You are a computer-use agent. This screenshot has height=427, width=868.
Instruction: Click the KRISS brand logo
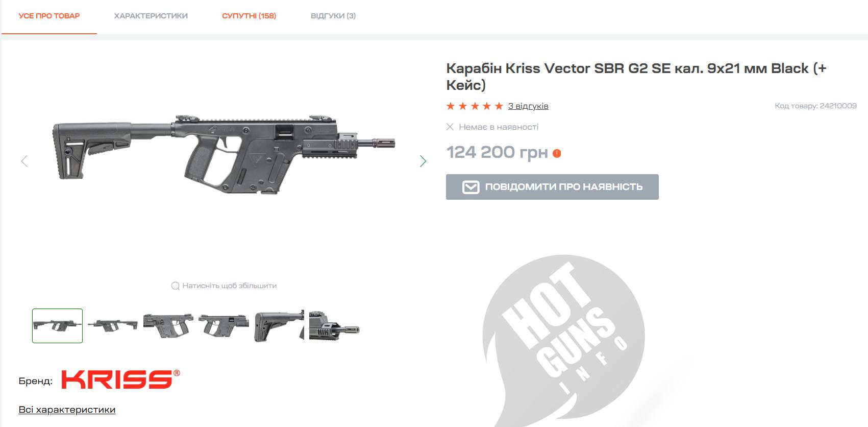[x=120, y=379]
